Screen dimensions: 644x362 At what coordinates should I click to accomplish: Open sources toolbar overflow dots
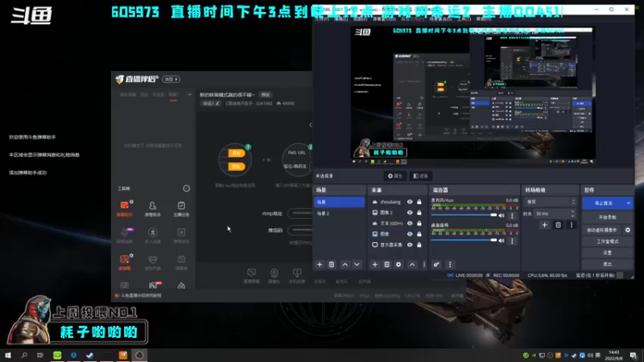click(x=424, y=265)
